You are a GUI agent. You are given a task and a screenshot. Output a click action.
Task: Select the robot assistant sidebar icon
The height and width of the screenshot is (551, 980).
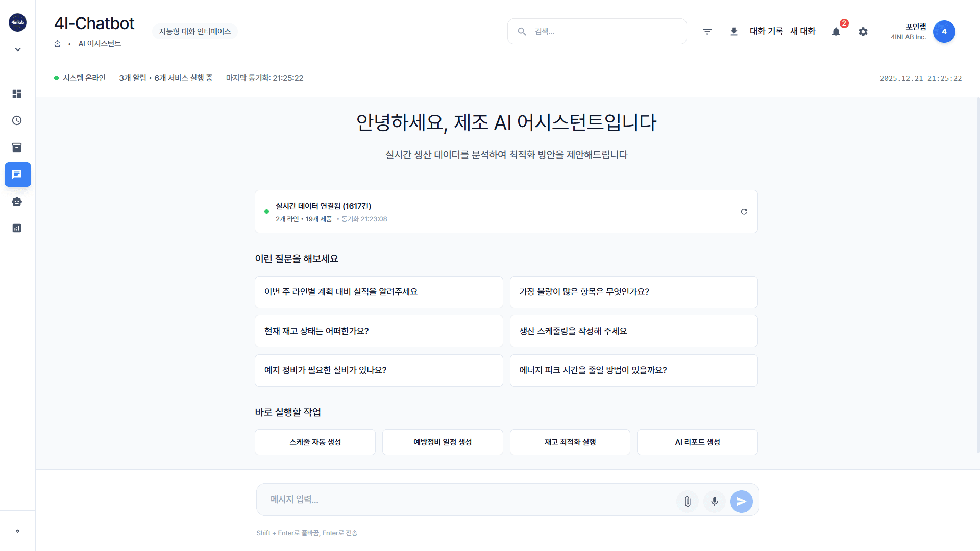coord(17,202)
